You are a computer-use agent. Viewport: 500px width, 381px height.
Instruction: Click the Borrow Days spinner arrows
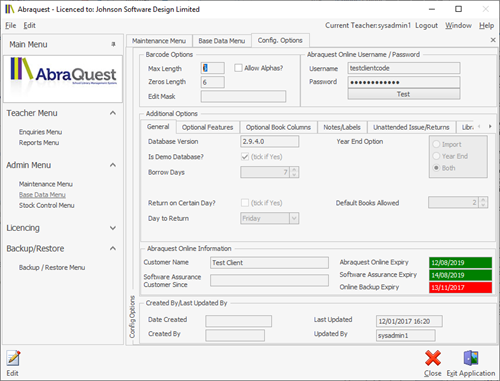294,172
